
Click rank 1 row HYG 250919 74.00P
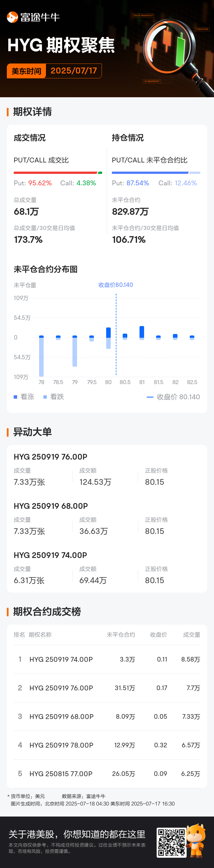point(107,660)
